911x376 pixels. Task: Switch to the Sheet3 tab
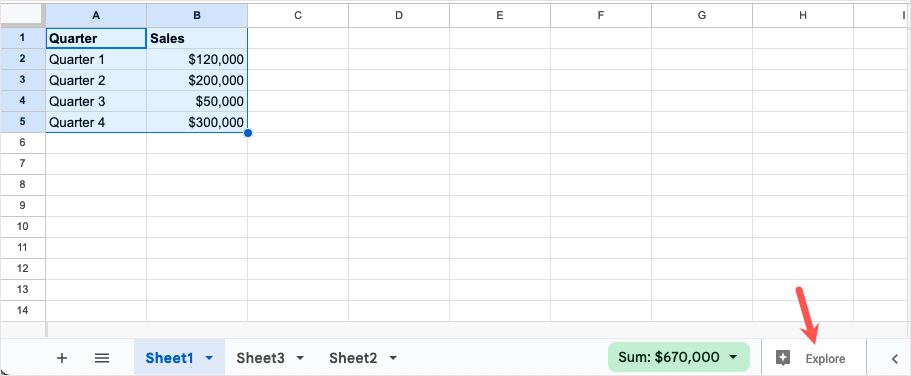pyautogui.click(x=260, y=358)
